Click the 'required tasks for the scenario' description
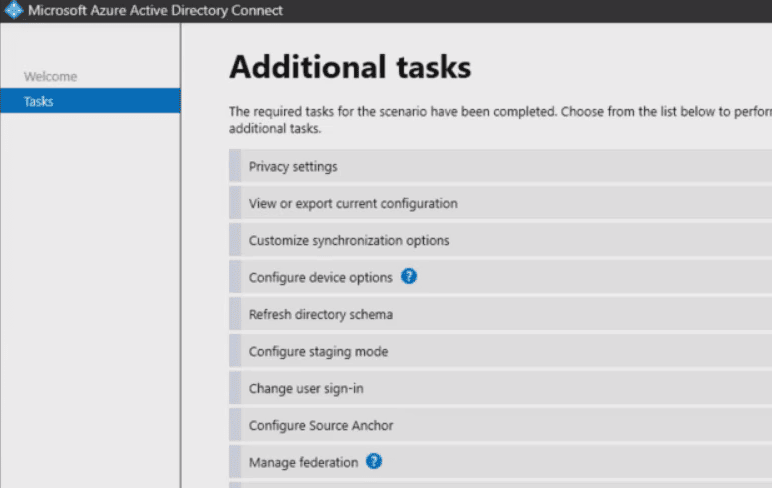This screenshot has height=488, width=772. coord(500,120)
